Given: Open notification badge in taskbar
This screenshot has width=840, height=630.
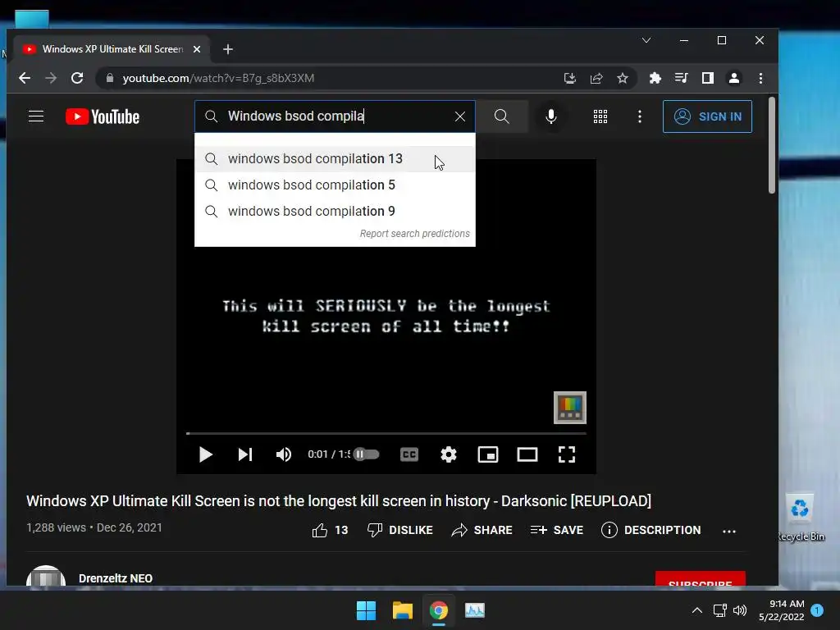Looking at the screenshot, I should click(817, 610).
